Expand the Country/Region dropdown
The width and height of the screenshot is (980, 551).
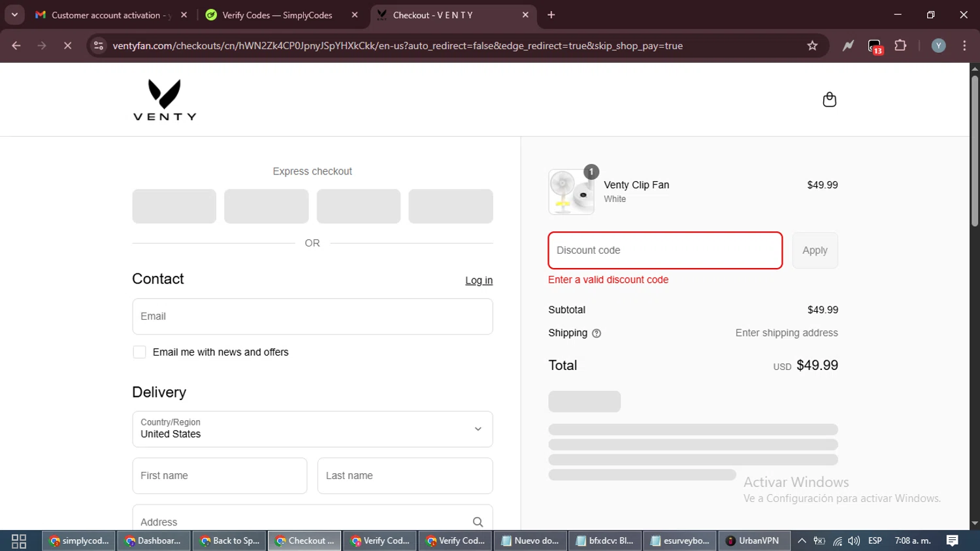click(312, 429)
